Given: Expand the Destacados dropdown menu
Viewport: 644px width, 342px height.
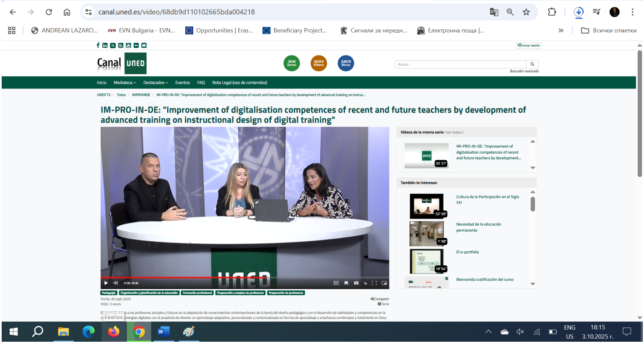Looking at the screenshot, I should (155, 83).
